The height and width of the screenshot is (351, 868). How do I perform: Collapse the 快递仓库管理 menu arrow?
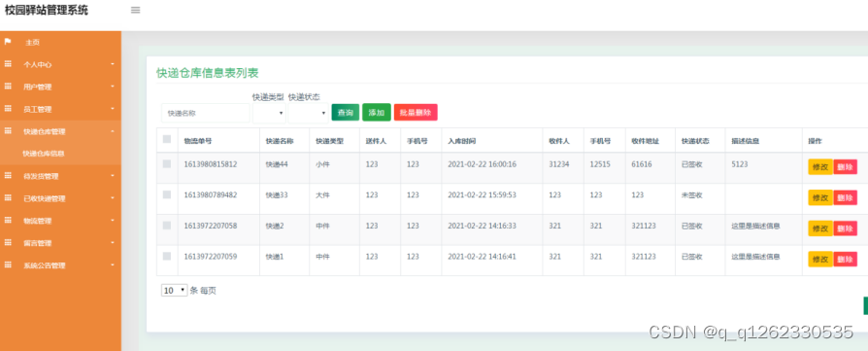point(113,131)
